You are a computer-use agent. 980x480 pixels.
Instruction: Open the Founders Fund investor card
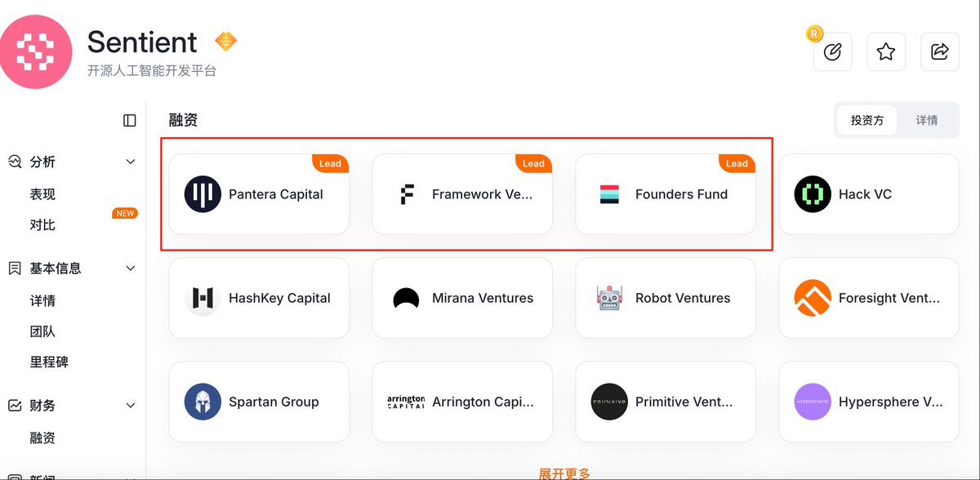[x=665, y=194]
